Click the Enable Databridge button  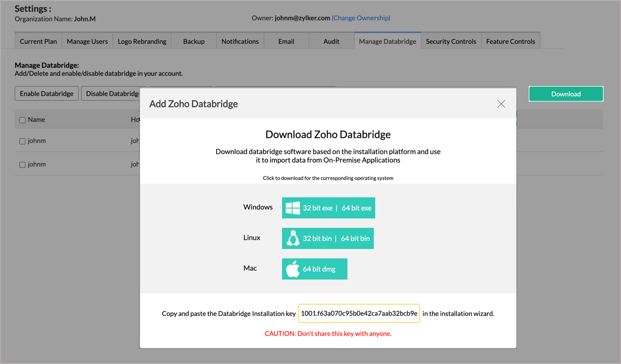pos(47,93)
